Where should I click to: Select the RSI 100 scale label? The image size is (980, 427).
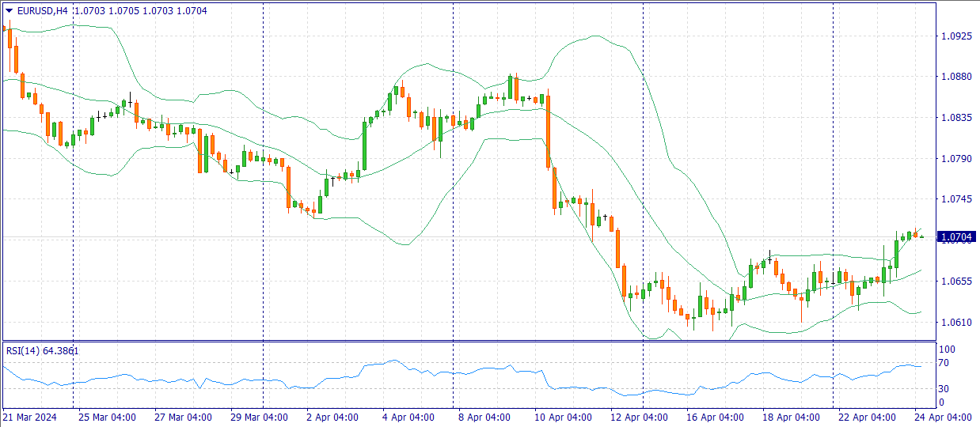coord(946,349)
